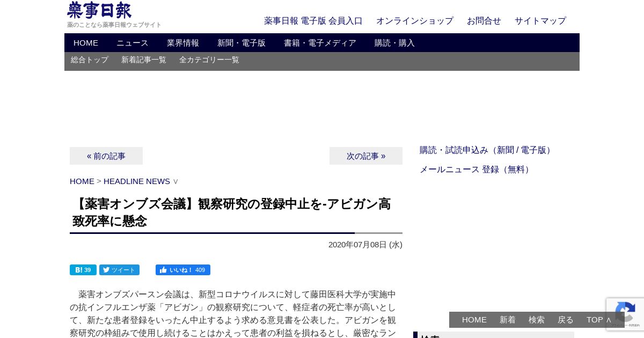This screenshot has height=338, width=644.
Task: Expand the breadcrumb arrow after HEADLINE NEWS
Action: tap(175, 182)
